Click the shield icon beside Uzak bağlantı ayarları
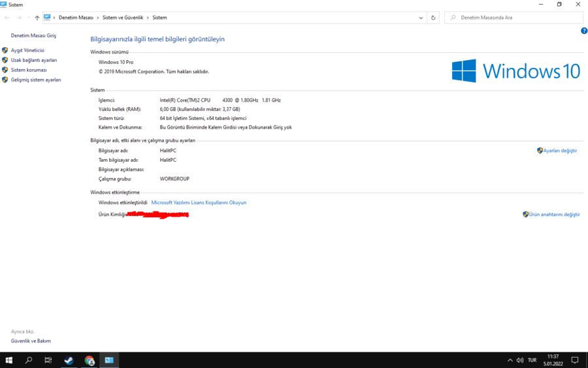This screenshot has height=368, width=588. [x=5, y=60]
